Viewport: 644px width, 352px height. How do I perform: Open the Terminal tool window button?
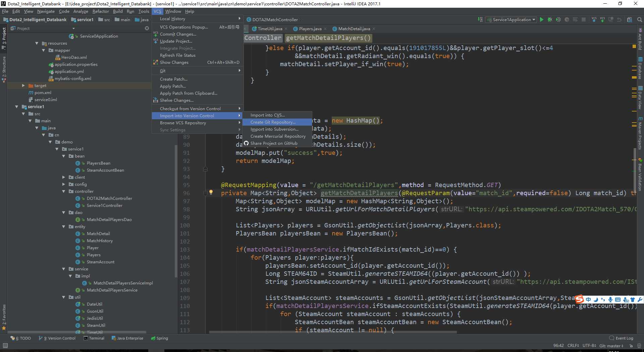[x=94, y=338]
